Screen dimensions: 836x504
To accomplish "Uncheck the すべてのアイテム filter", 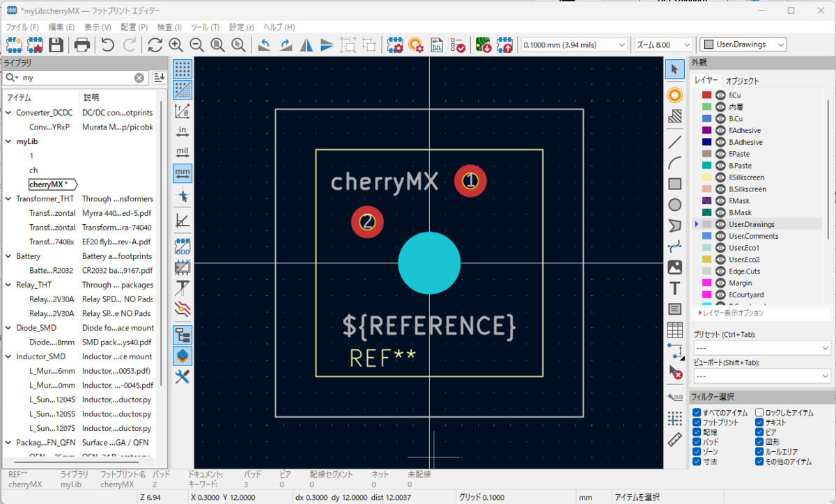I will 697,413.
